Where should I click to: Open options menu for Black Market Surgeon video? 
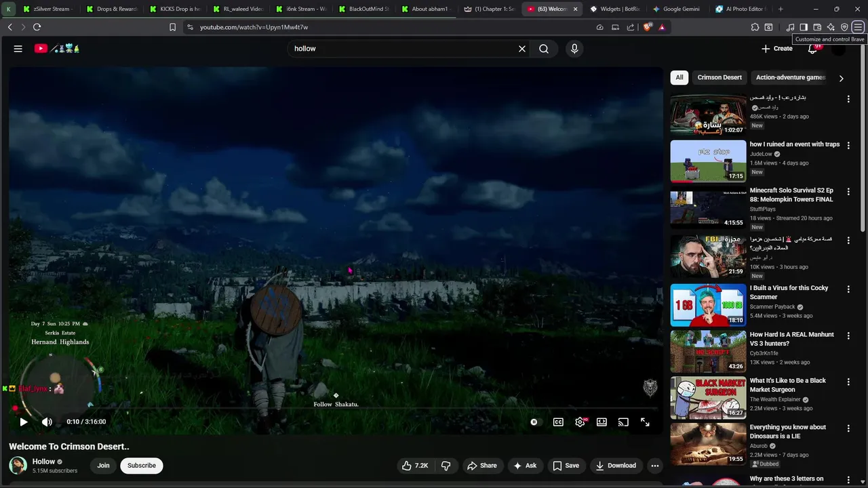pyautogui.click(x=848, y=382)
